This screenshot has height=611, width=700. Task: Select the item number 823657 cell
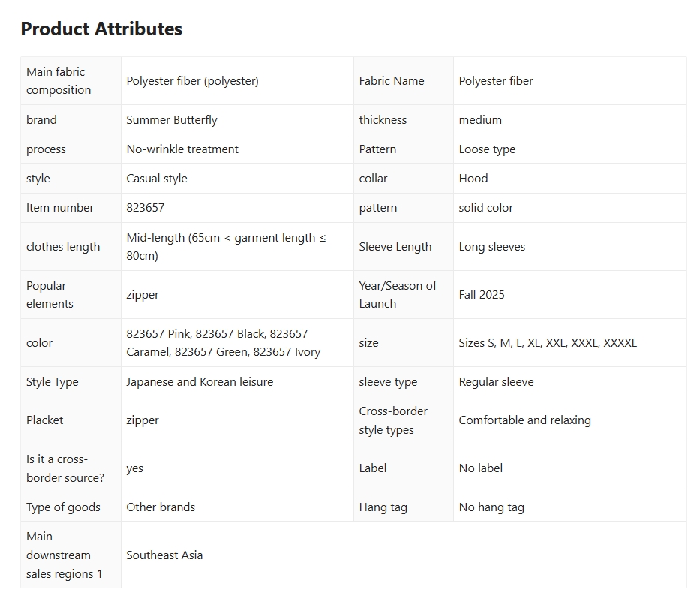tap(145, 208)
